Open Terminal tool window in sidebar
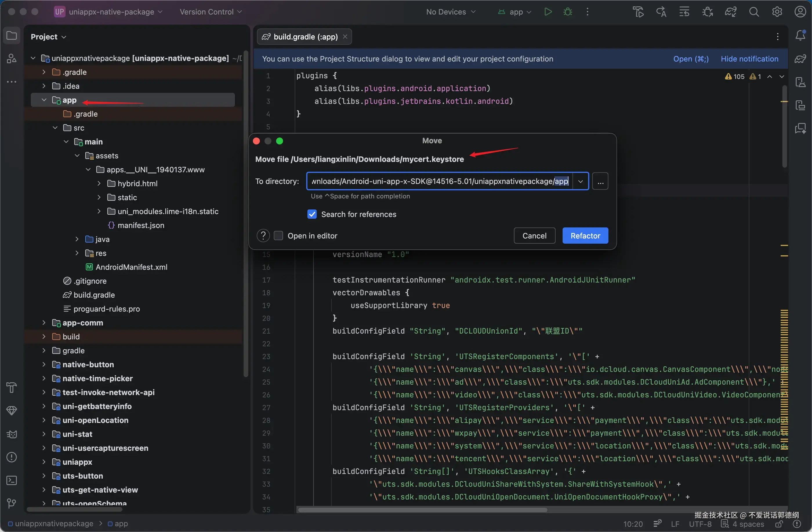812x532 pixels. [12, 480]
